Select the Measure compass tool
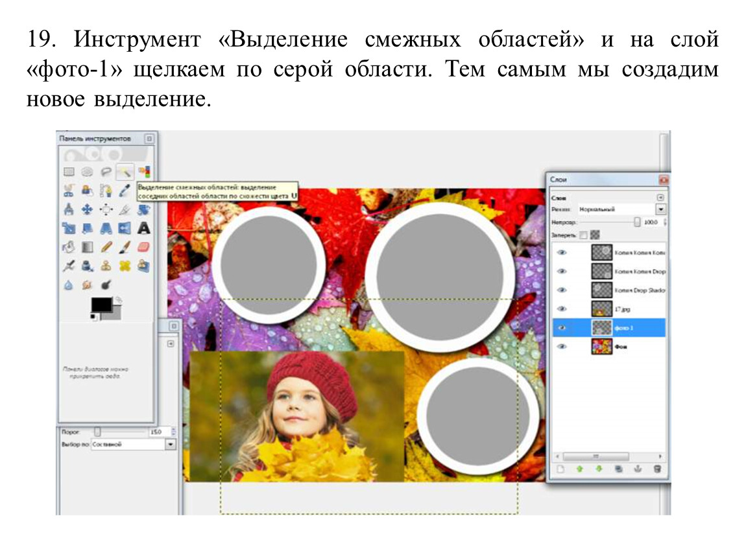The height and width of the screenshot is (560, 746). pos(69,209)
